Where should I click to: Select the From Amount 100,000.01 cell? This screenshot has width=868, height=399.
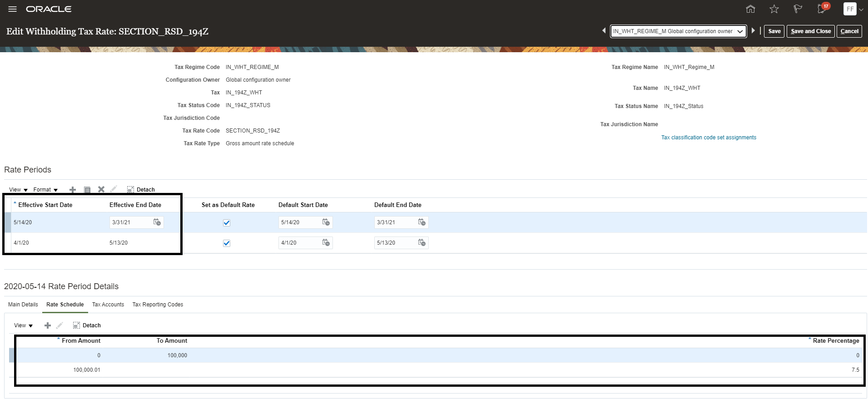[87, 370]
